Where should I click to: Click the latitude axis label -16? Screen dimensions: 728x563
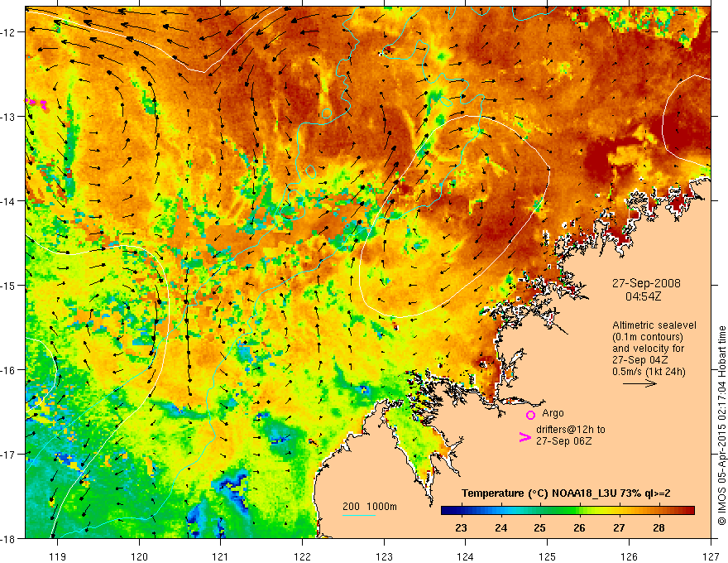click(9, 370)
